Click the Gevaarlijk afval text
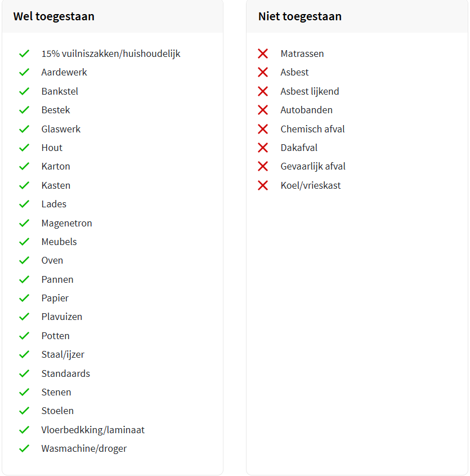This screenshot has height=476, width=470. click(313, 166)
